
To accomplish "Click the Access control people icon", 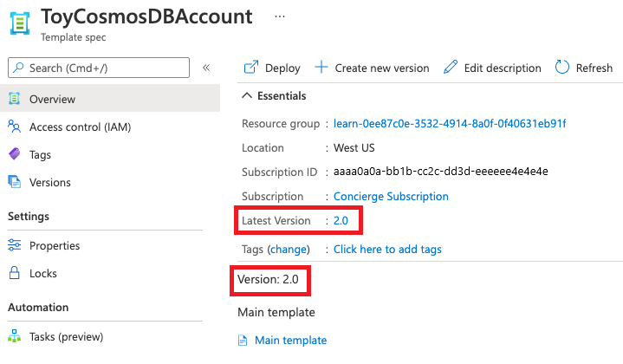I will pyautogui.click(x=15, y=127).
